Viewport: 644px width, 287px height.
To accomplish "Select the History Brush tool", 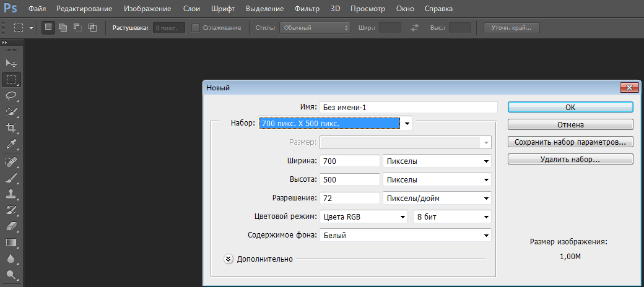I will tap(11, 210).
